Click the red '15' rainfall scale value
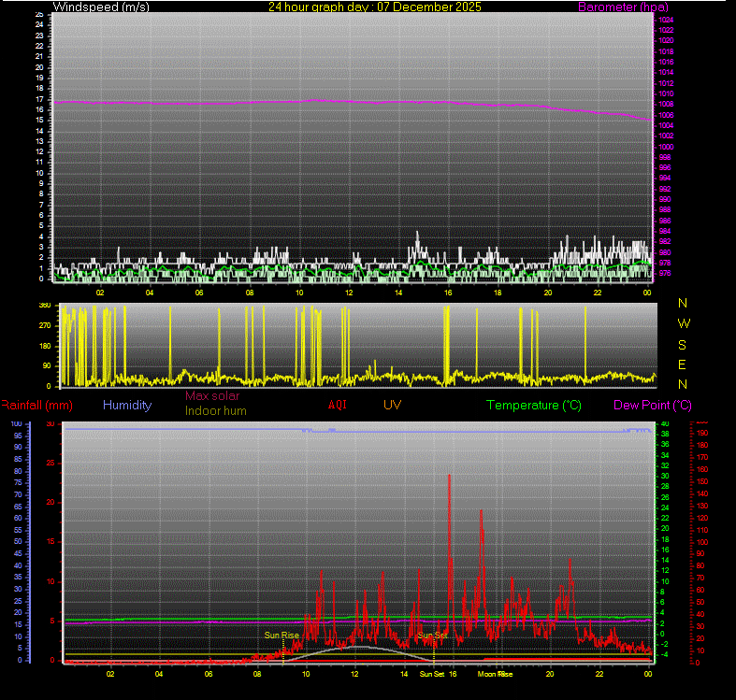The width and height of the screenshot is (736, 700). click(51, 541)
